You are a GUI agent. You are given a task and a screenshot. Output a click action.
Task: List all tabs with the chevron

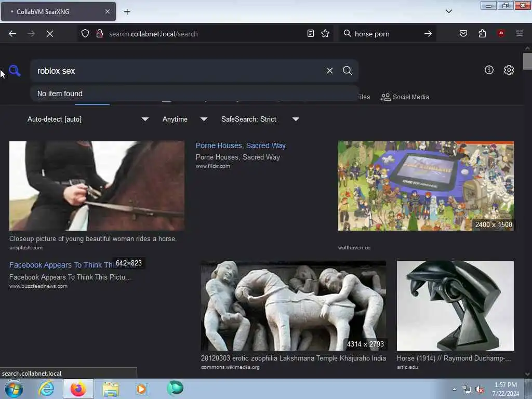pyautogui.click(x=449, y=11)
